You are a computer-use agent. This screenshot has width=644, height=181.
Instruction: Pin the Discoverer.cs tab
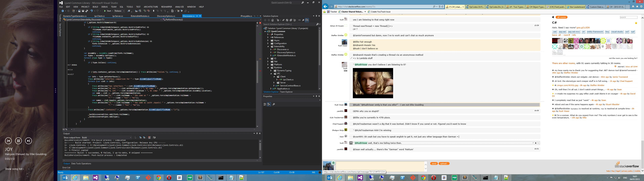[x=197, y=16]
